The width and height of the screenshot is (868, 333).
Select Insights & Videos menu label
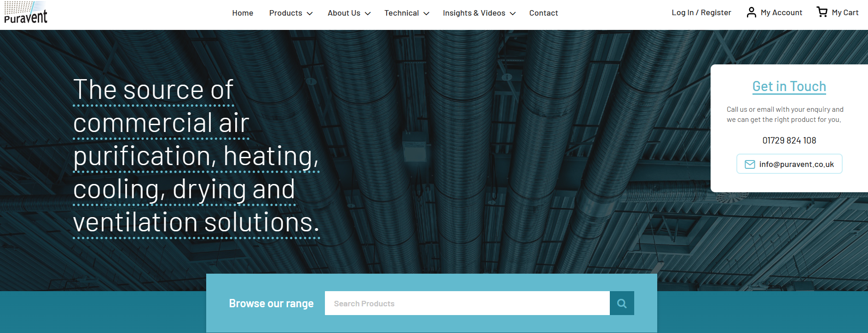474,13
